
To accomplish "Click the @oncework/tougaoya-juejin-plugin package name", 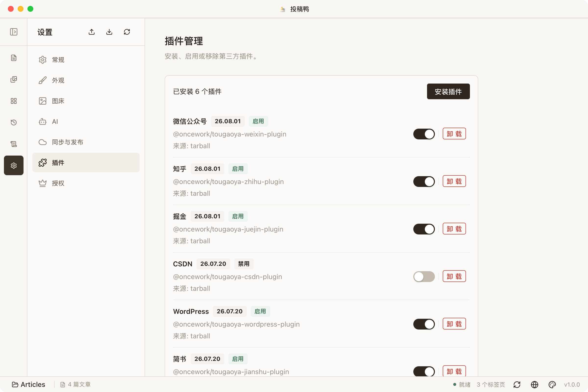I will (x=228, y=229).
